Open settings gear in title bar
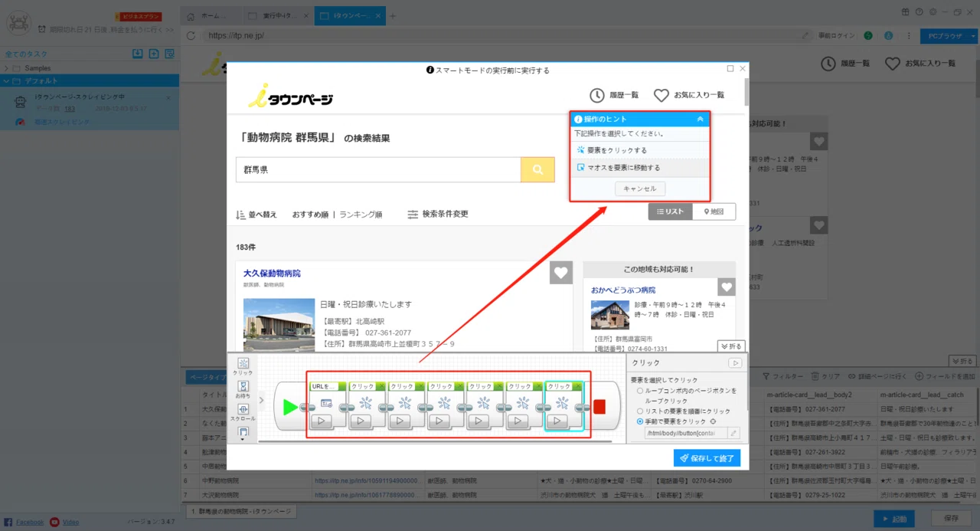 (932, 11)
